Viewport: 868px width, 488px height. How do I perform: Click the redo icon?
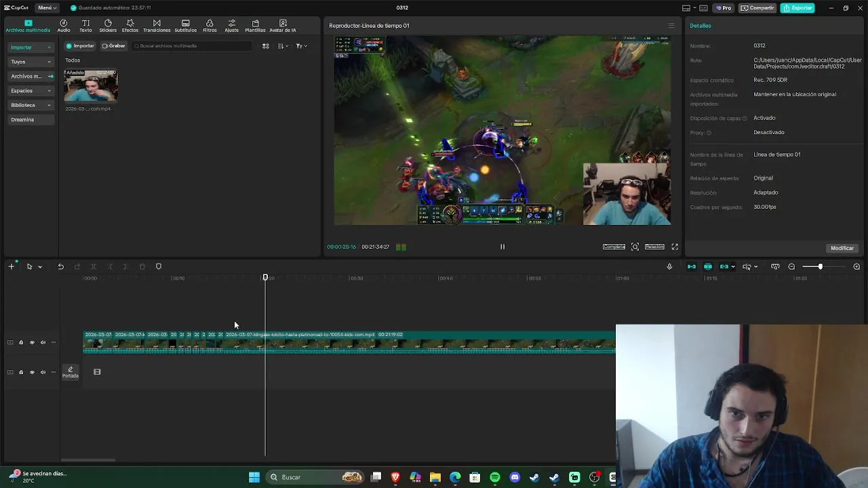click(77, 266)
